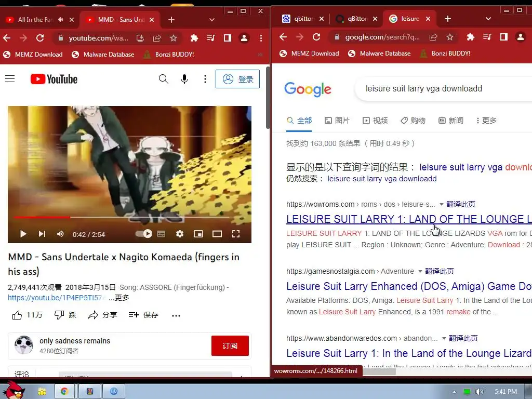This screenshot has width=532, height=399.
Task: Play the paused YouTube video
Action: (x=23, y=234)
